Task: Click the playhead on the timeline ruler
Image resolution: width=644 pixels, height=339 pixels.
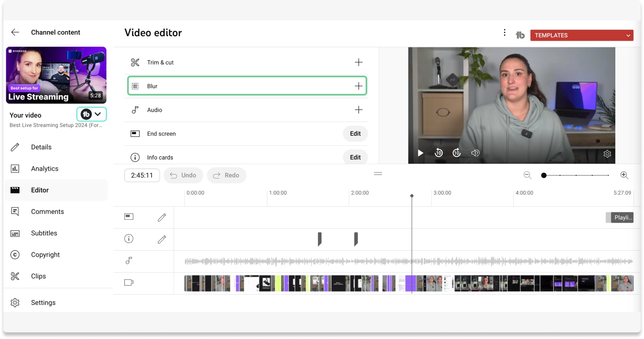Action: (x=412, y=196)
